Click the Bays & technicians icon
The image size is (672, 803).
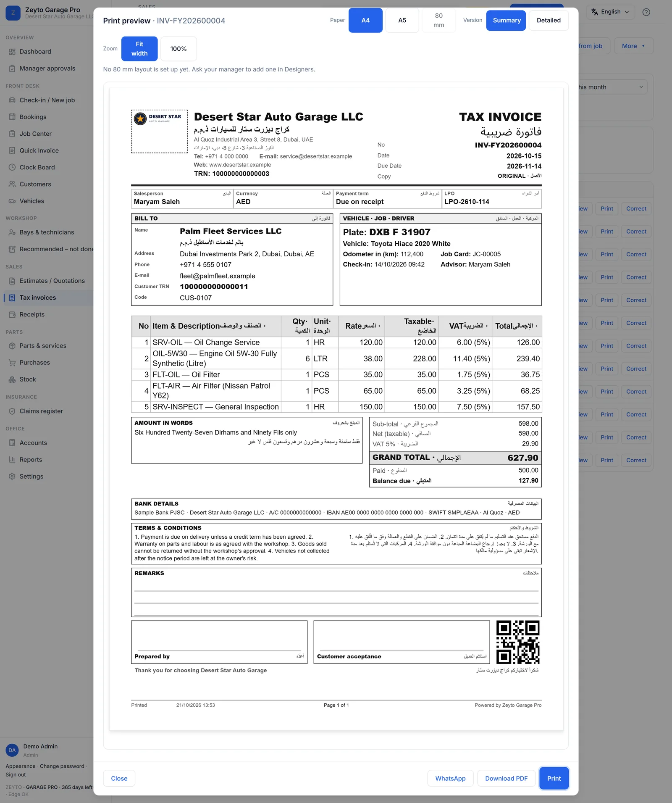(x=12, y=232)
